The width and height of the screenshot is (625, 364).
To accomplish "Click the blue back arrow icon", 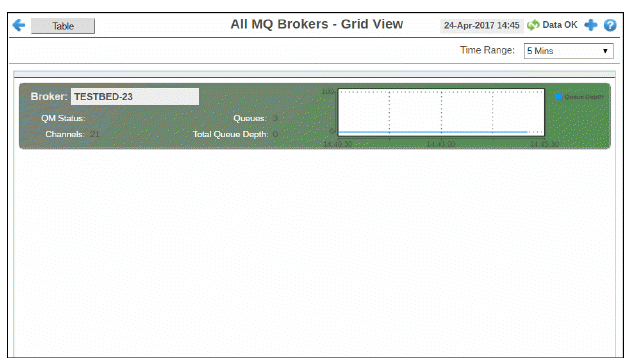I will pos(19,26).
